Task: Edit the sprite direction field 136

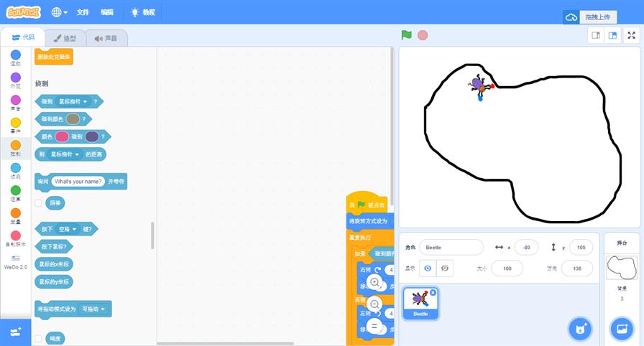Action: coord(577,268)
